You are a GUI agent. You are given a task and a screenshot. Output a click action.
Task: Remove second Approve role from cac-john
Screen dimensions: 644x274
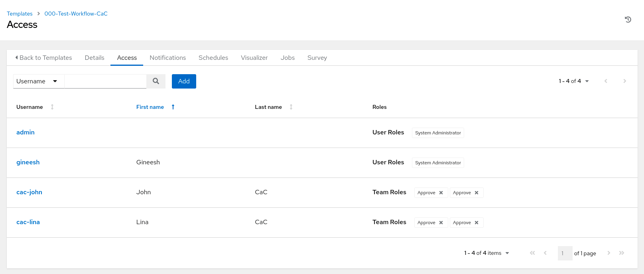tap(477, 193)
